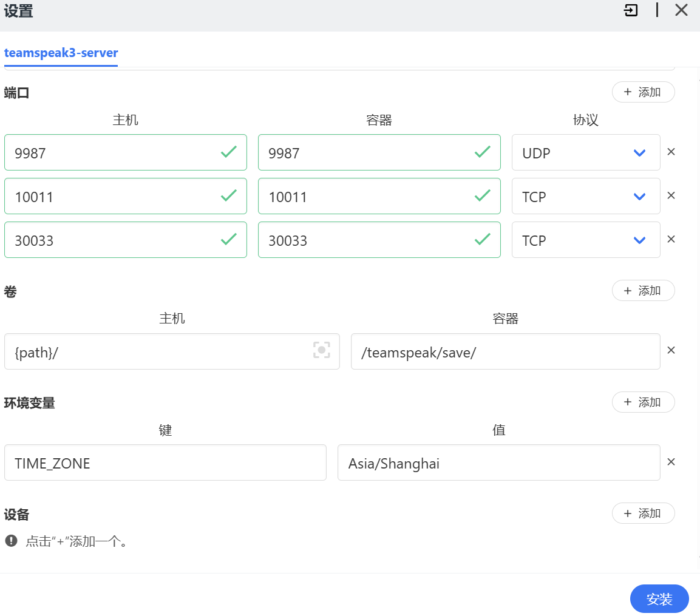This screenshot has height=616, width=700.
Task: Edit host port field containing 9987
Action: (x=126, y=152)
